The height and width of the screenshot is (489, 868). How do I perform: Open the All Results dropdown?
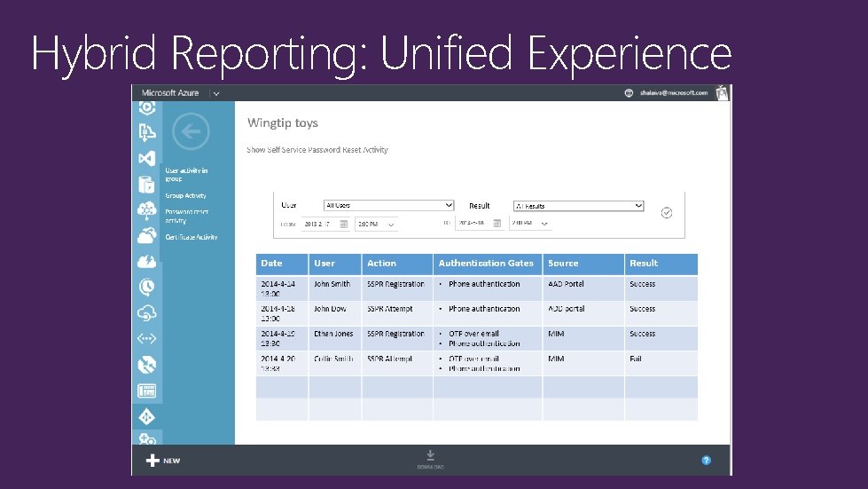(578, 206)
